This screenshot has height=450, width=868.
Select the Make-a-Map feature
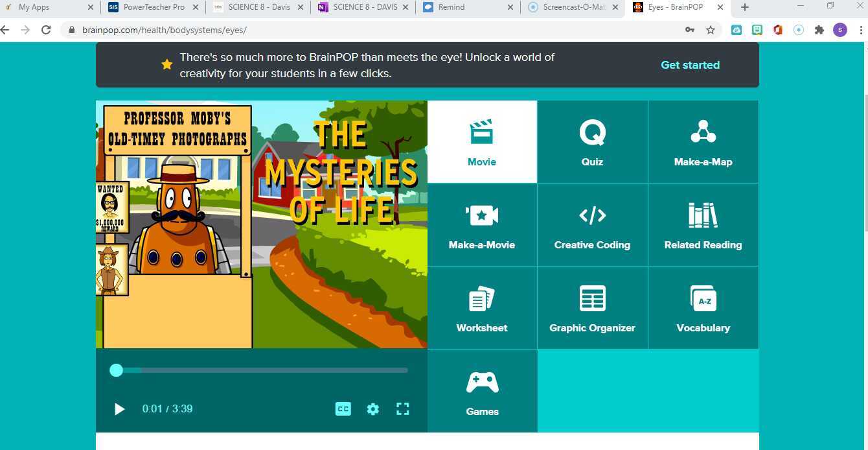tap(703, 141)
